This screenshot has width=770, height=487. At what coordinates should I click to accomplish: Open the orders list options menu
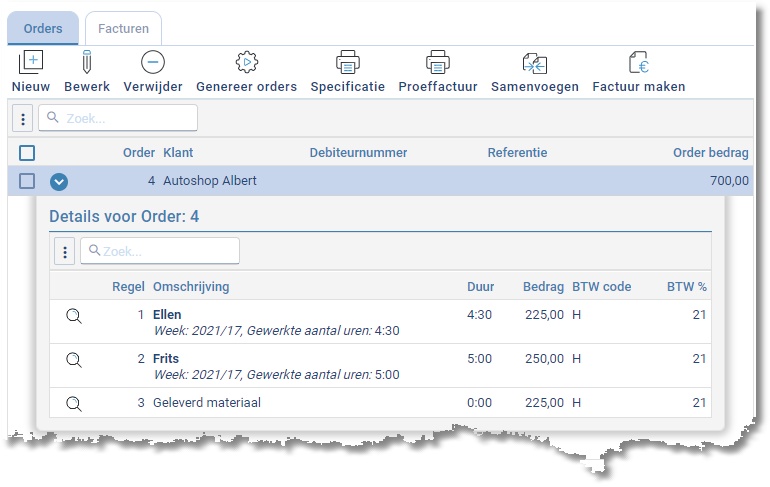tap(23, 119)
